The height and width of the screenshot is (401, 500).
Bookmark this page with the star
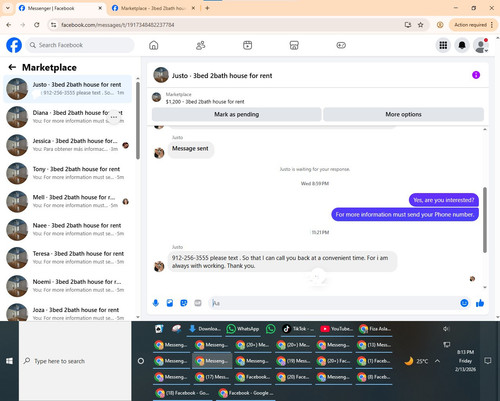click(x=421, y=25)
